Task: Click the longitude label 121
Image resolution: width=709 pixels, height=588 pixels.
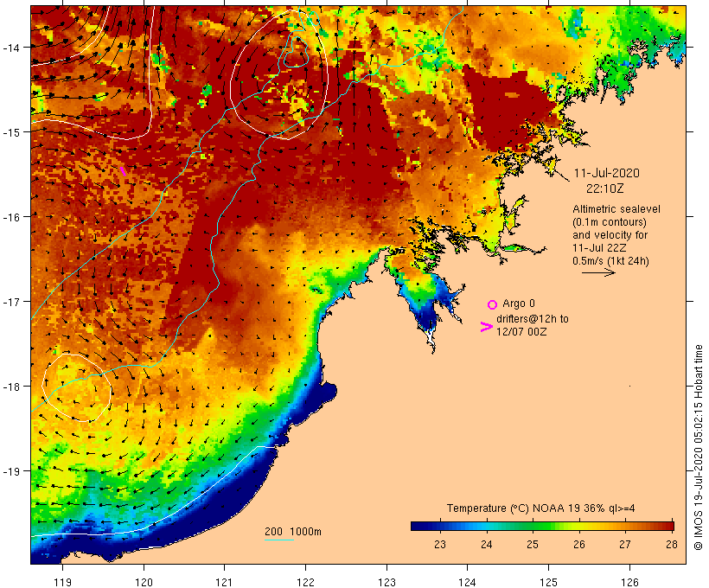Action: coord(224,582)
